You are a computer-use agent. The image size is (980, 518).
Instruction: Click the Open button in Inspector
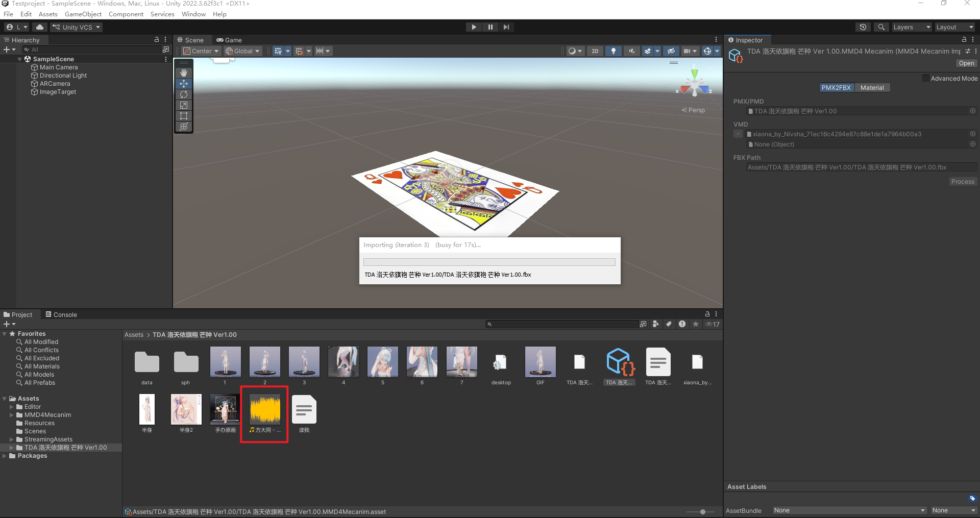click(966, 63)
